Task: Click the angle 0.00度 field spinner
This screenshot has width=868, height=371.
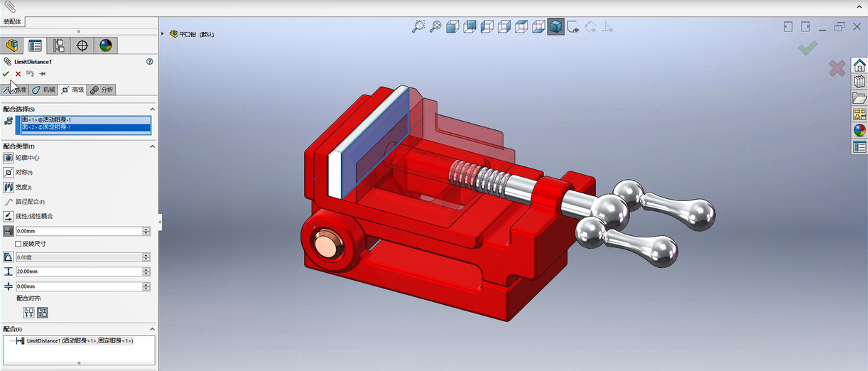Action: (146, 257)
